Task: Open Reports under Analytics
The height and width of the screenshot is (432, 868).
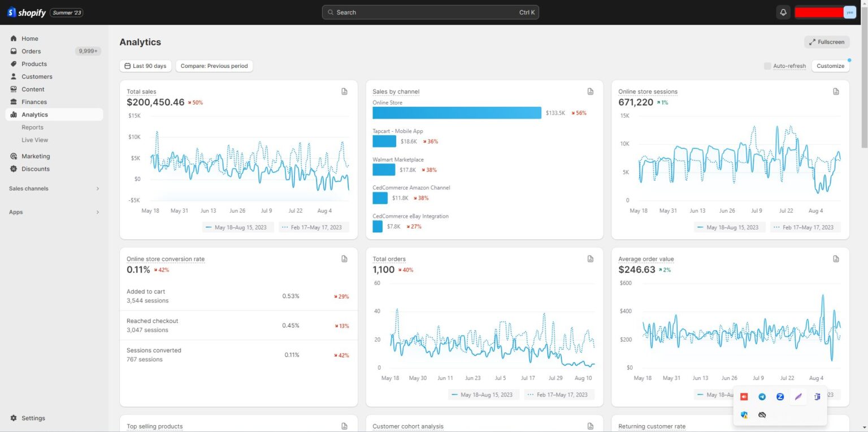Action: pos(32,128)
